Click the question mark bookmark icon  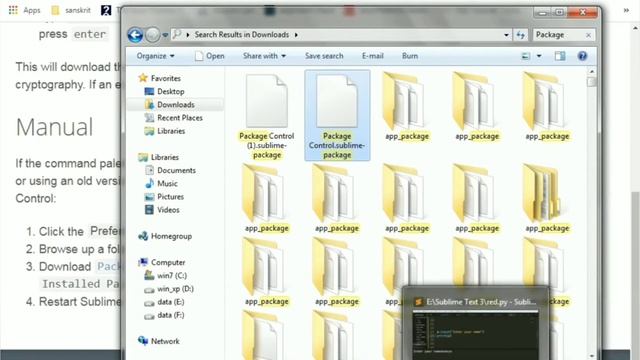pos(106,10)
